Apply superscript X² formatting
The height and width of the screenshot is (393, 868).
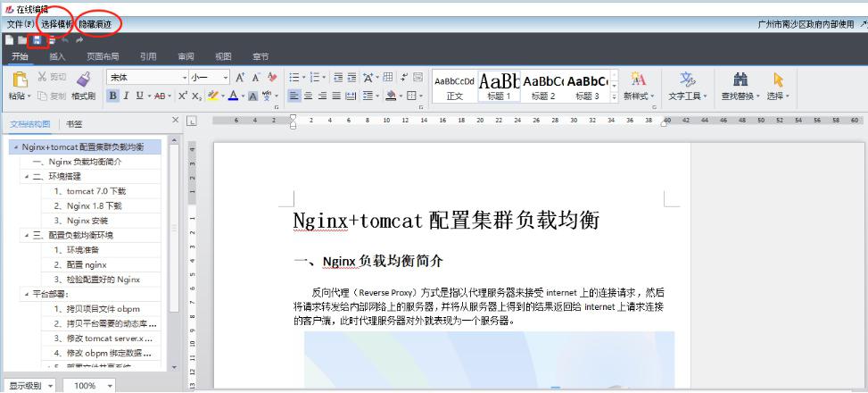(183, 96)
